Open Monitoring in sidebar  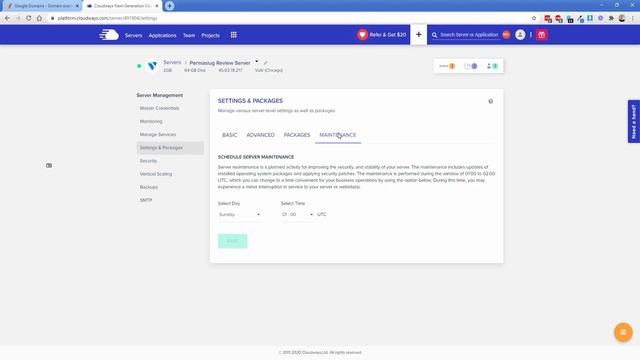(151, 121)
